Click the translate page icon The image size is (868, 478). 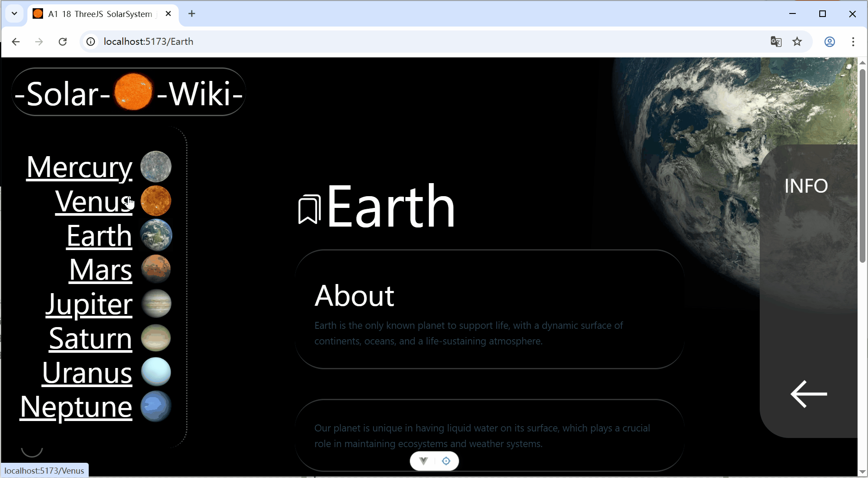pos(776,42)
